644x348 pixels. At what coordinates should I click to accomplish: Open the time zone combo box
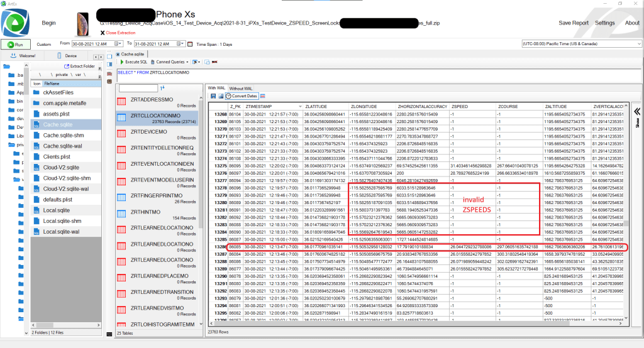[578, 44]
